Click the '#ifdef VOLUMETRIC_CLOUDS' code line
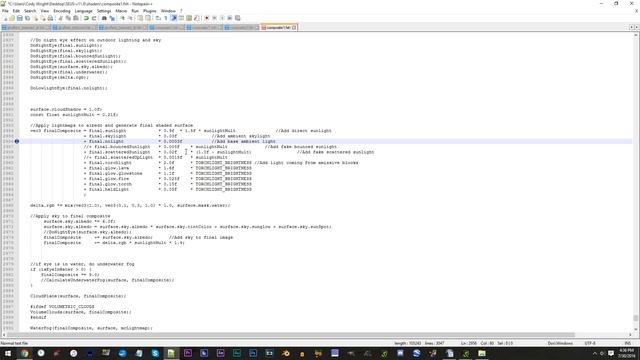Screen dimensions: 640x360 [62, 307]
